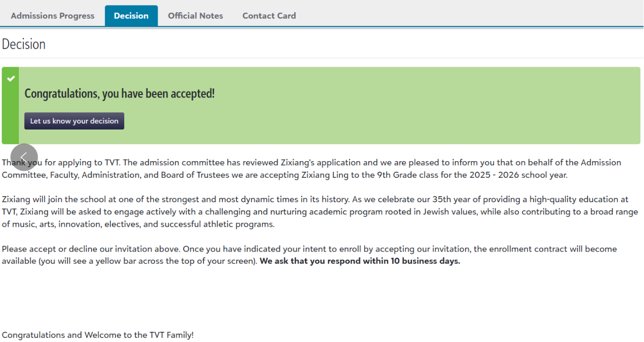This screenshot has width=644, height=342.
Task: Click the "Decision" page heading
Action: point(24,44)
